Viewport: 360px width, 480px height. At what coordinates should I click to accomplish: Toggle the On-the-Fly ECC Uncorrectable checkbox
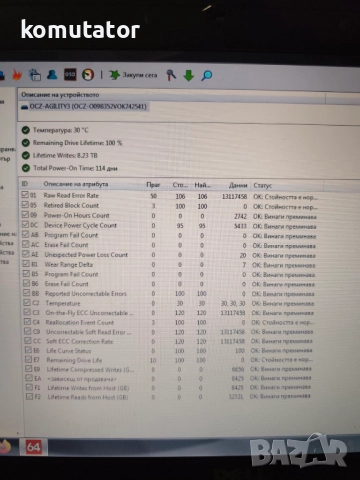[27, 312]
